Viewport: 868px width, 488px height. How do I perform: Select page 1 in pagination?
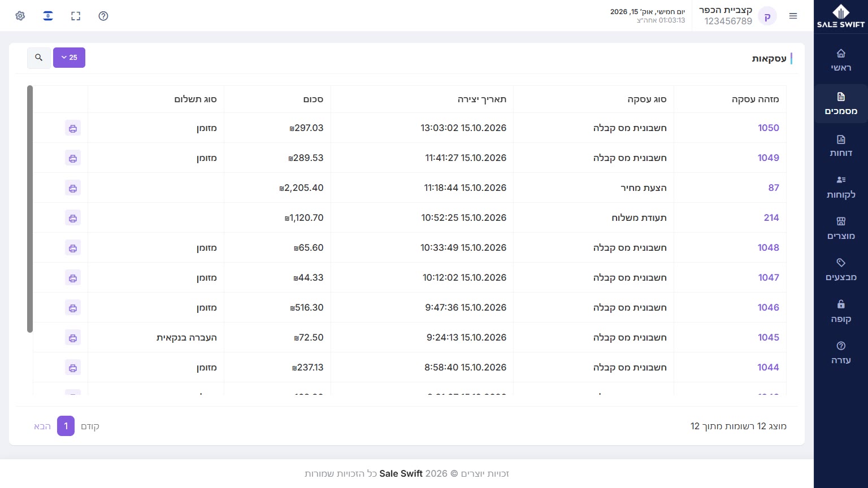pos(66,426)
